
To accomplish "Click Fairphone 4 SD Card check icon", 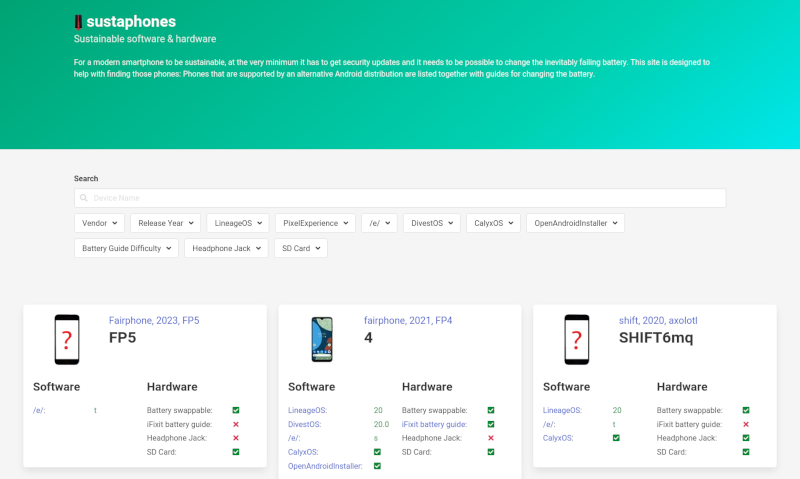I will coord(491,452).
